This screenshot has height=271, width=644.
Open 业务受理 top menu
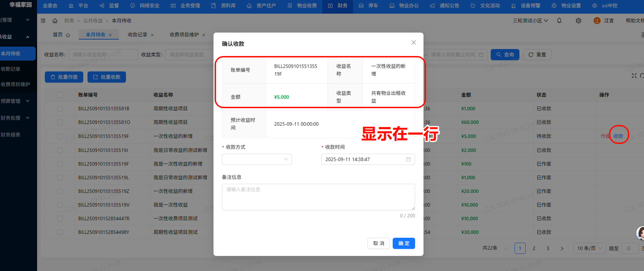[185, 6]
